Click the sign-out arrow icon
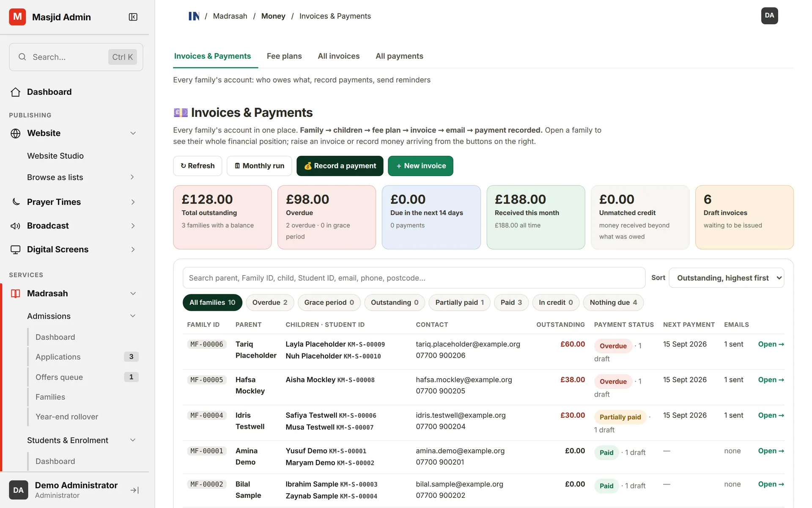Screen dimensions: 812x508 point(135,490)
